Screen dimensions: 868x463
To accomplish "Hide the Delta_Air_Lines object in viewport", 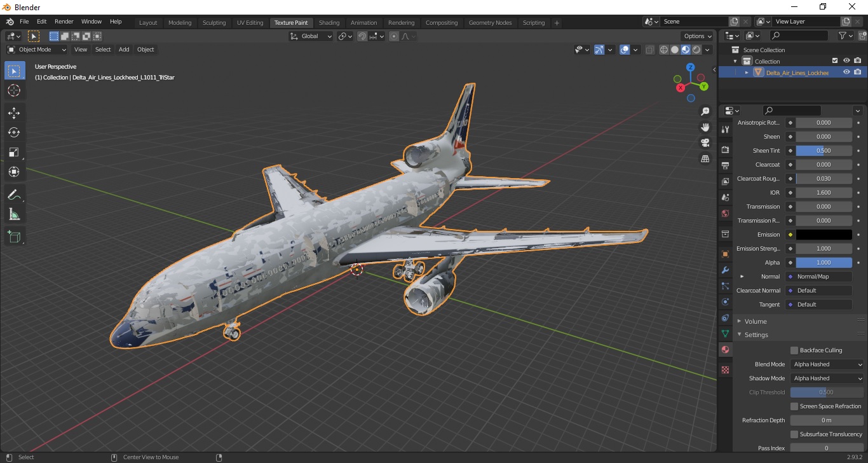I will [x=846, y=73].
